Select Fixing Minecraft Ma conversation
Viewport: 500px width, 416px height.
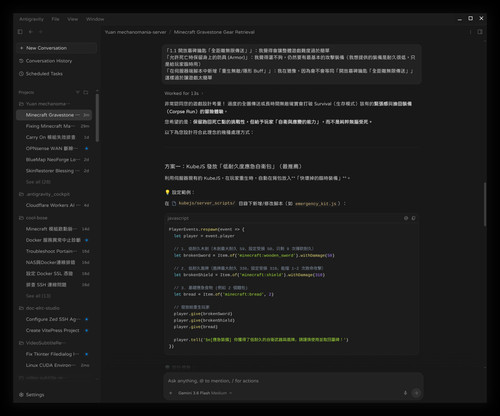[x=54, y=126]
